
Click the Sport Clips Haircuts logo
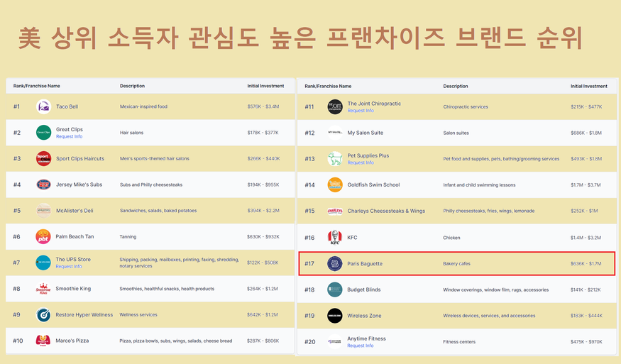pyautogui.click(x=43, y=158)
